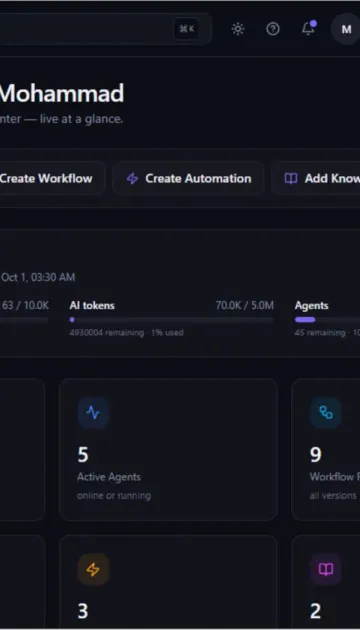Click the search input field
This screenshot has height=630, width=360.
(x=105, y=29)
